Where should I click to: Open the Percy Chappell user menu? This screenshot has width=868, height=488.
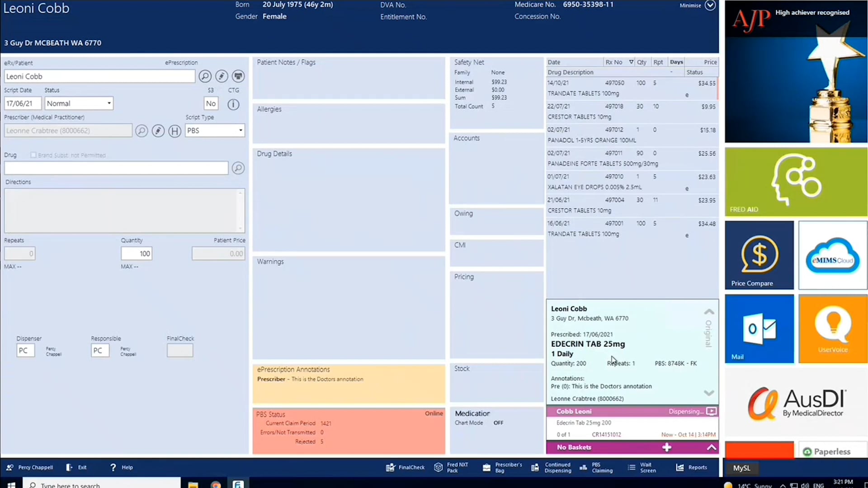point(29,467)
